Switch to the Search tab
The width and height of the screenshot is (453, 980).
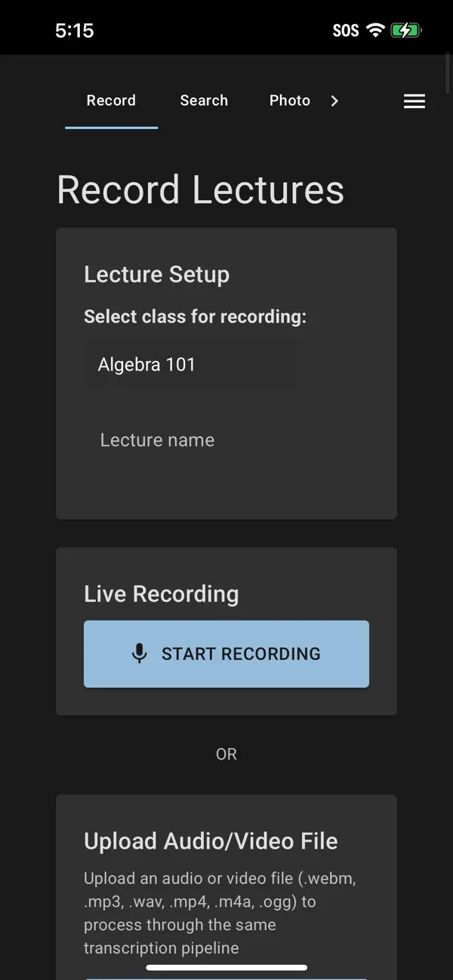[204, 100]
